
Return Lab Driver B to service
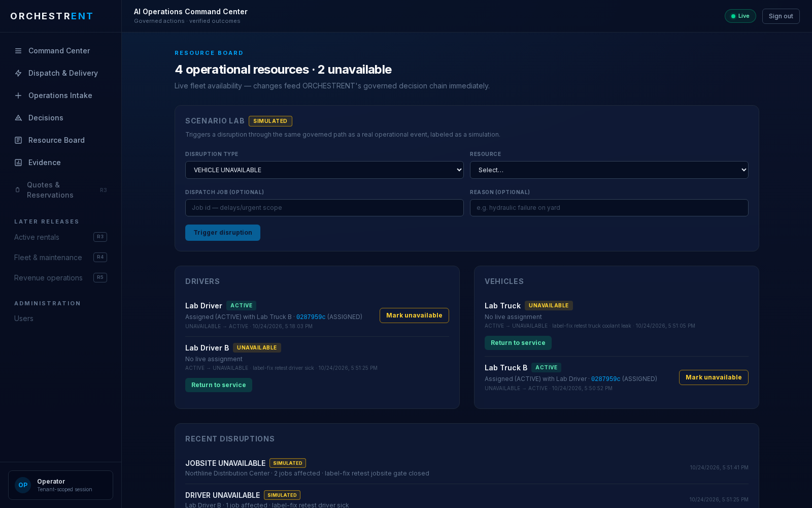(219, 385)
